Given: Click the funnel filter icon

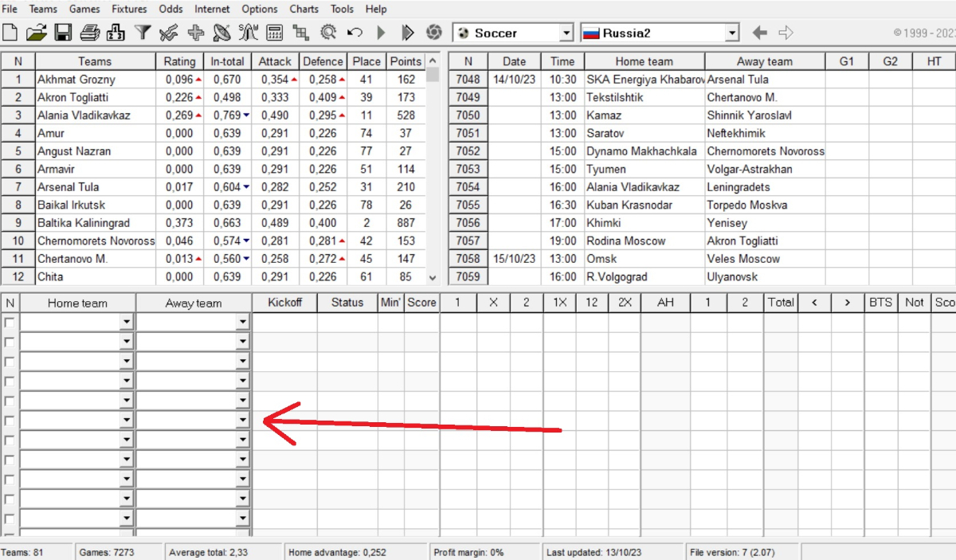Looking at the screenshot, I should tap(143, 33).
